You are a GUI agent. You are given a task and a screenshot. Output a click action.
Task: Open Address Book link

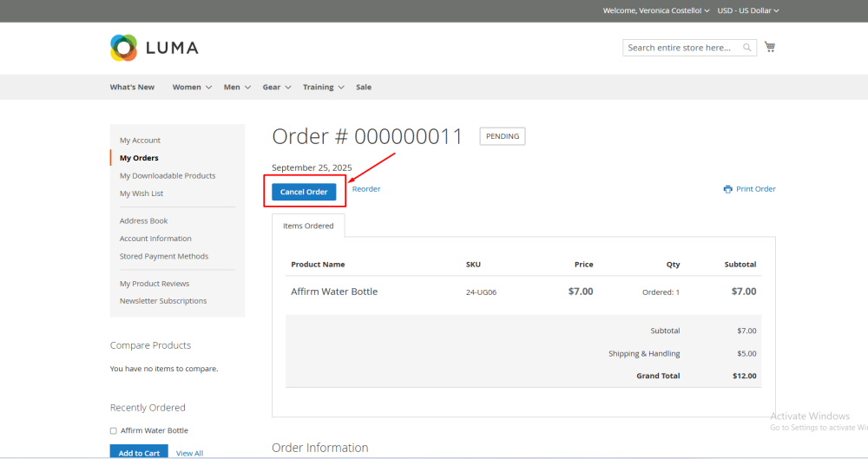(x=143, y=220)
